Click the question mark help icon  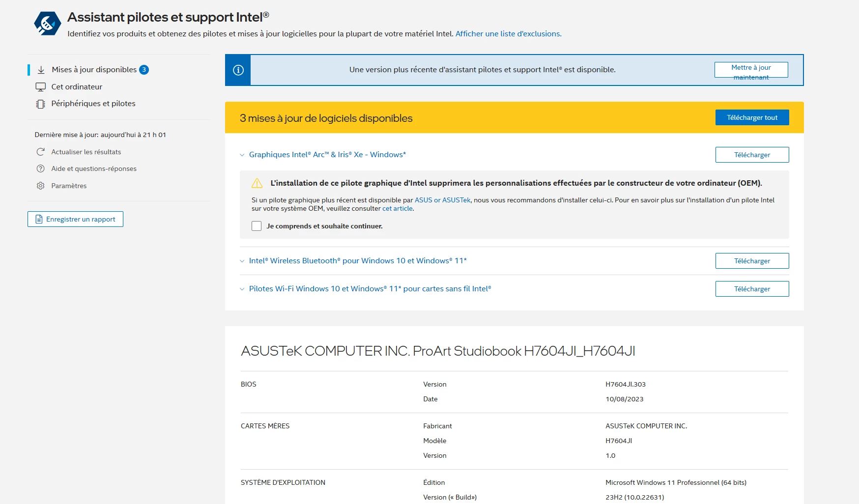tap(41, 168)
